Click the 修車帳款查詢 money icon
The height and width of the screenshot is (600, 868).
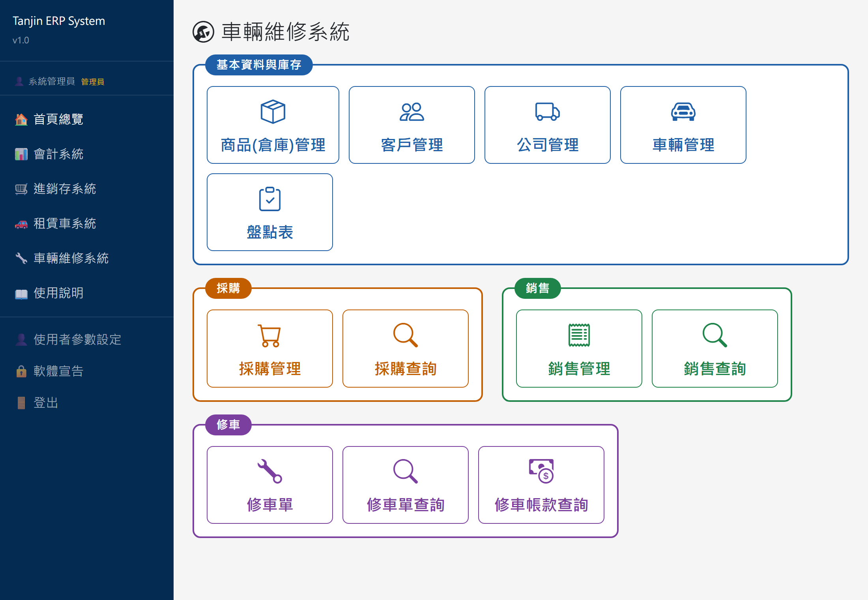541,471
